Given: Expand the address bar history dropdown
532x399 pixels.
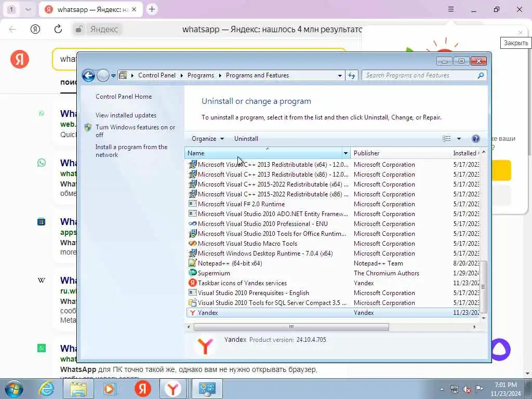Looking at the screenshot, I should tap(340, 76).
